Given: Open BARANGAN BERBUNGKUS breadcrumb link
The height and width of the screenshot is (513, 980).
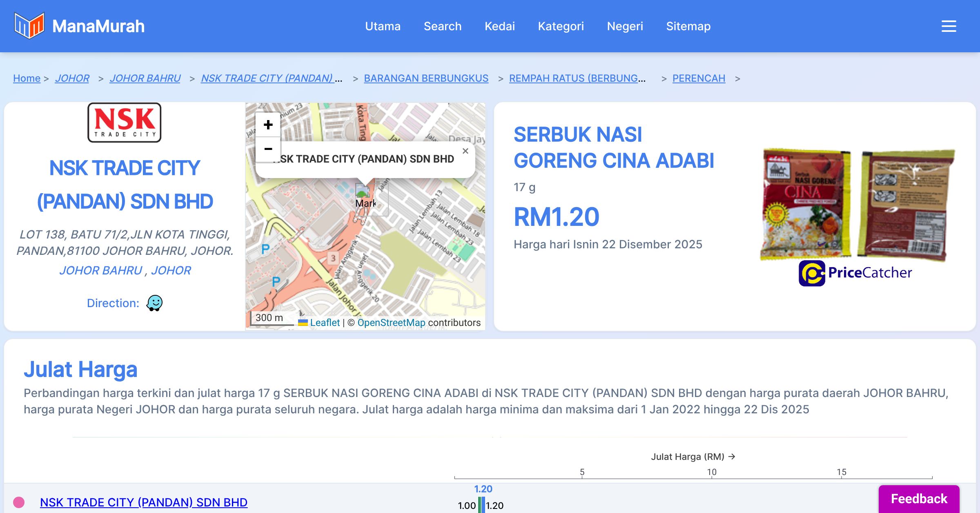Looking at the screenshot, I should pos(426,78).
